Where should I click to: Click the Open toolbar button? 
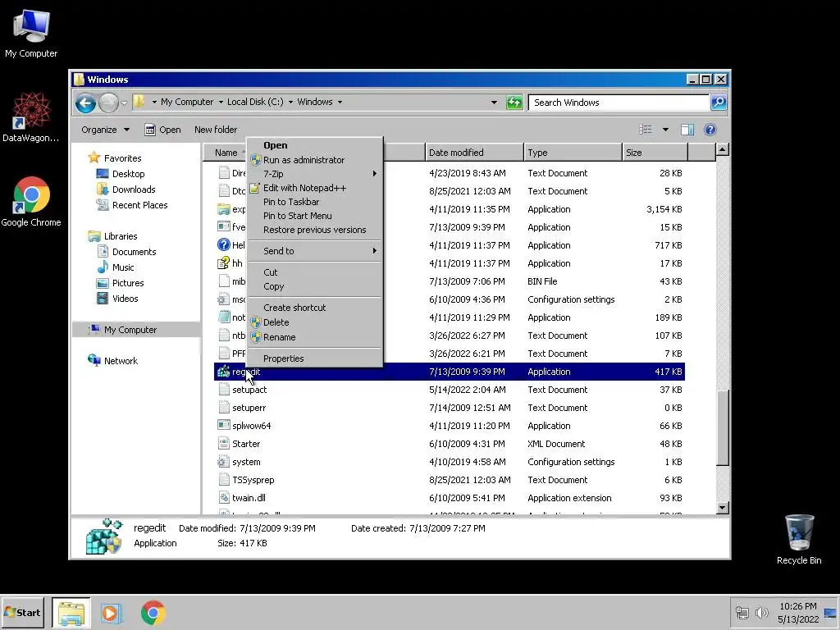(x=163, y=130)
